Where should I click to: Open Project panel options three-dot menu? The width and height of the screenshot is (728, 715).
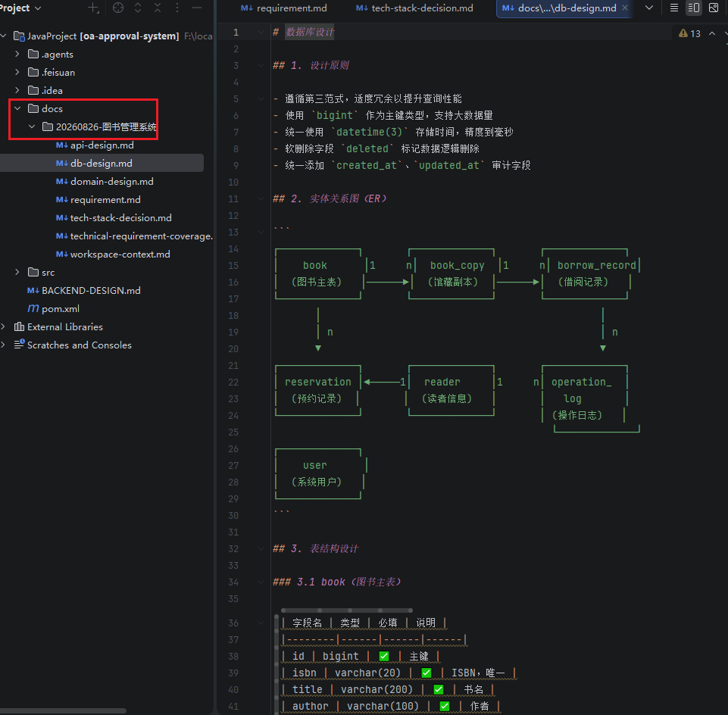(x=177, y=8)
